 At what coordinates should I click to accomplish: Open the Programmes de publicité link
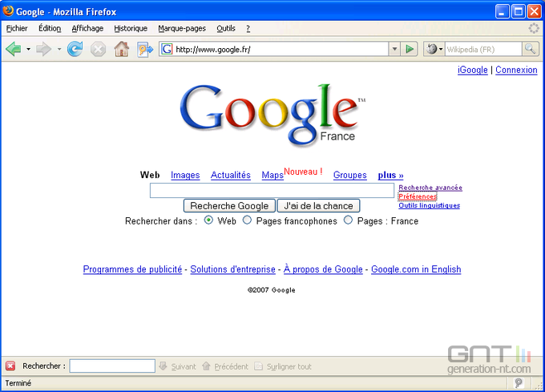click(x=132, y=269)
